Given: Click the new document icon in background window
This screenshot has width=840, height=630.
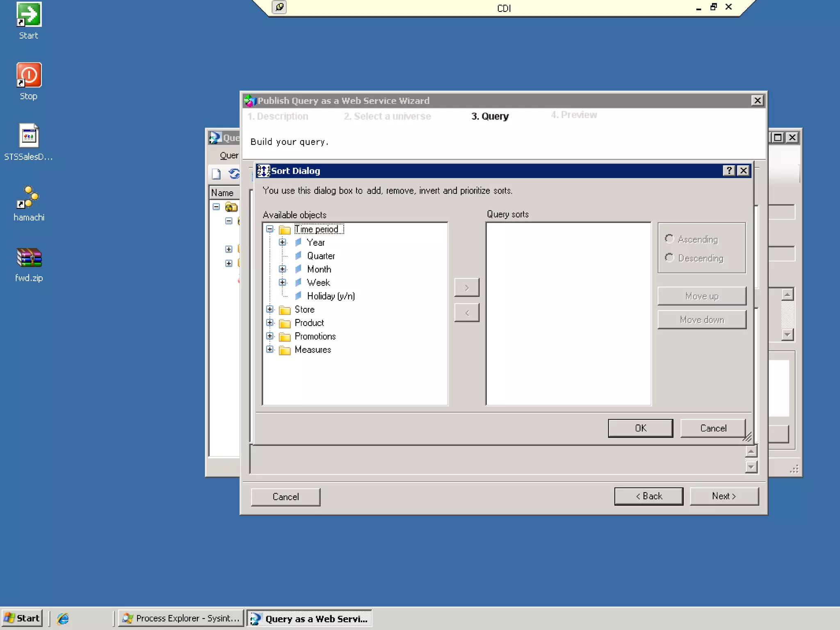Looking at the screenshot, I should click(x=216, y=174).
